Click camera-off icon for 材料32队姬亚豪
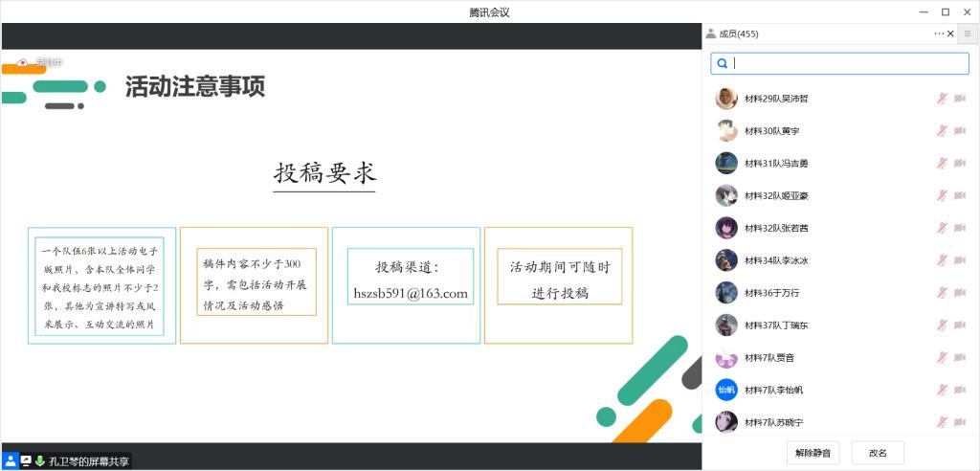The width and height of the screenshot is (980, 471). pyautogui.click(x=960, y=196)
